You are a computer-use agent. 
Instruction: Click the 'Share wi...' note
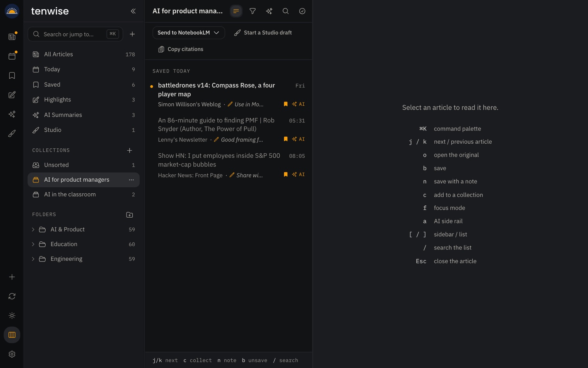tap(246, 175)
